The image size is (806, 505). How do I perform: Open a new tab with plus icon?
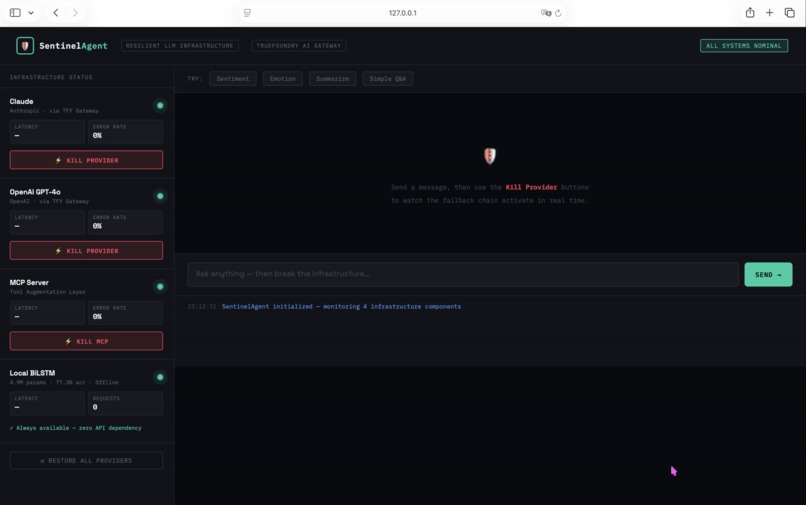click(x=770, y=13)
